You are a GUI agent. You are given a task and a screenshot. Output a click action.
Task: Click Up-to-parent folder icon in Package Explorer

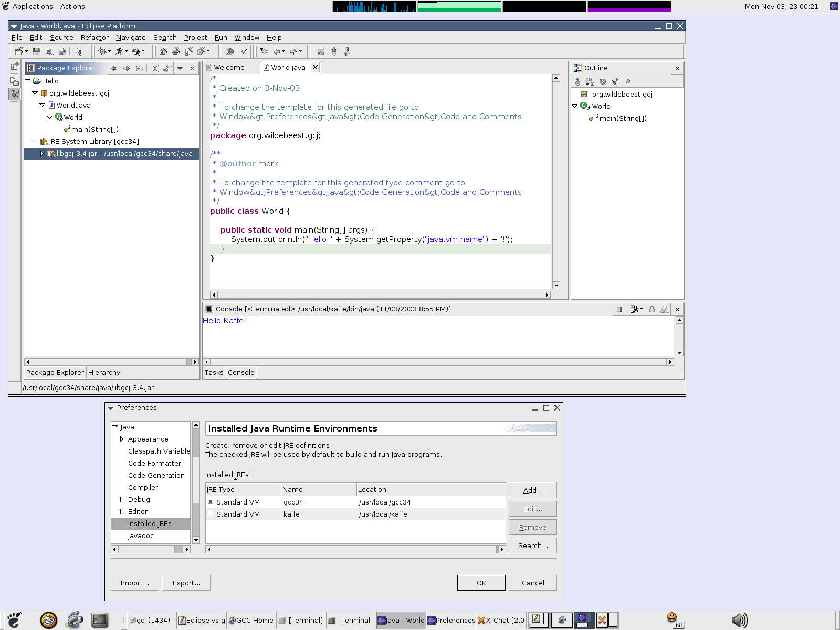coord(139,68)
